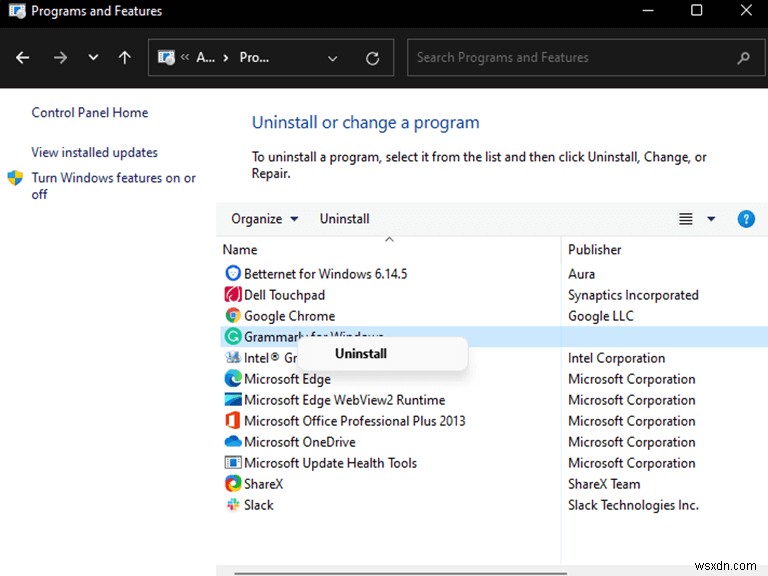Click the ShareX program icon
The width and height of the screenshot is (768, 576).
(x=233, y=483)
